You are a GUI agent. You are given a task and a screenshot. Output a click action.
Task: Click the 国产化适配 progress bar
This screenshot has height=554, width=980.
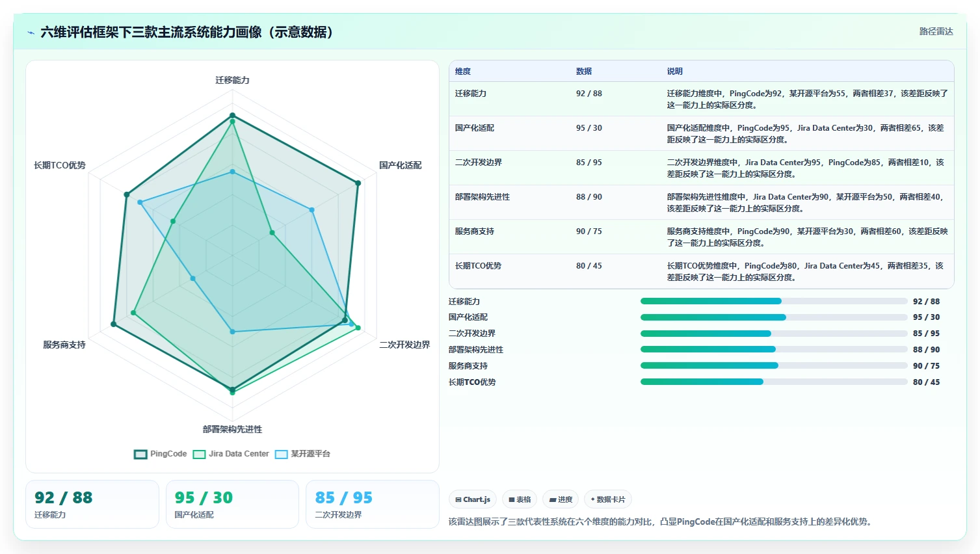coord(774,317)
